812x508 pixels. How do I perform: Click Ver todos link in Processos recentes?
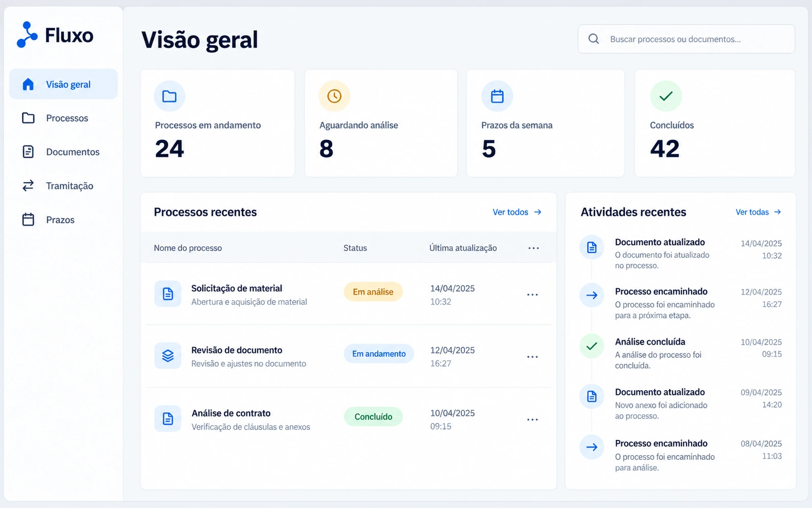click(x=517, y=212)
